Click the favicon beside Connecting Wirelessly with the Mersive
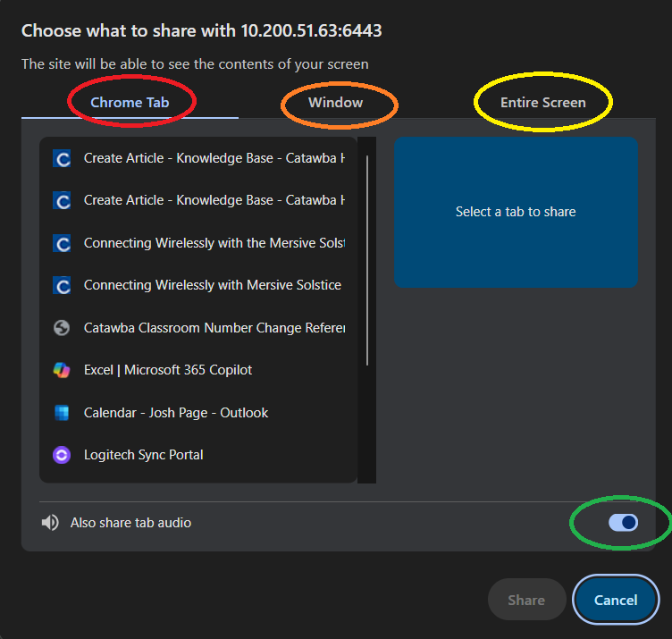This screenshot has height=639, width=672. (x=62, y=243)
